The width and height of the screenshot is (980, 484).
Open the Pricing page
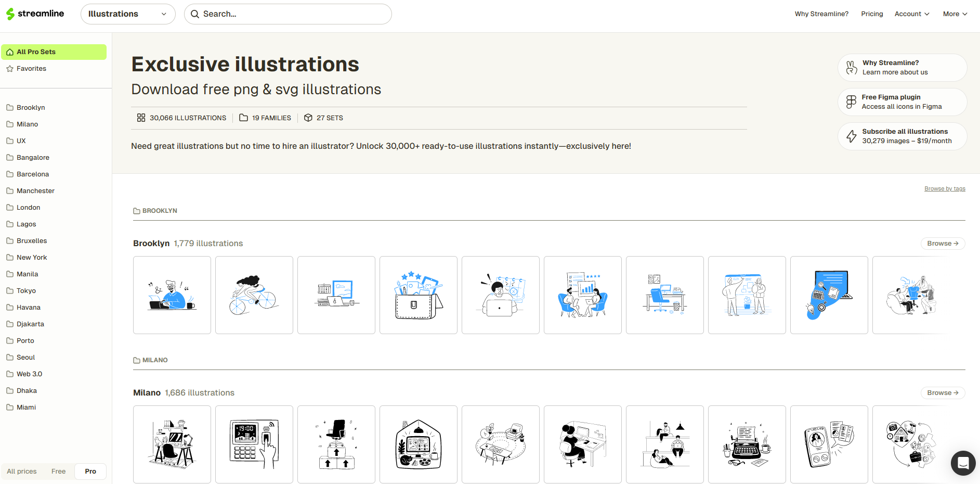click(x=872, y=14)
